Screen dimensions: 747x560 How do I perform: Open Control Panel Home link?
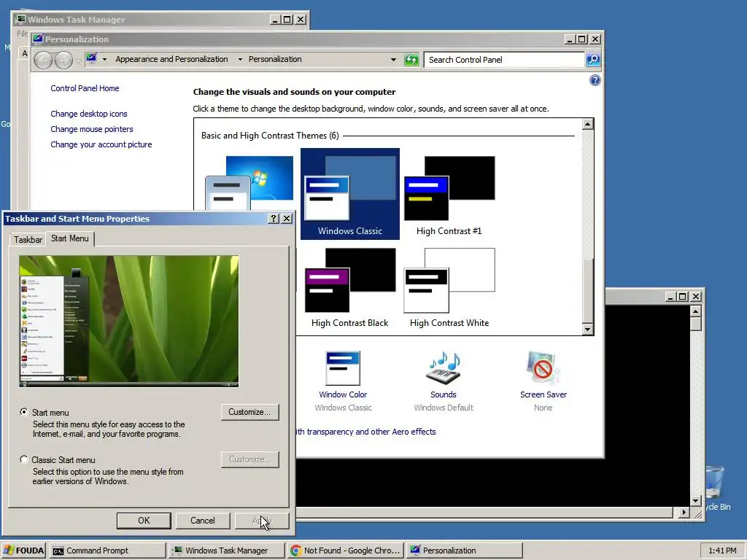tap(85, 88)
